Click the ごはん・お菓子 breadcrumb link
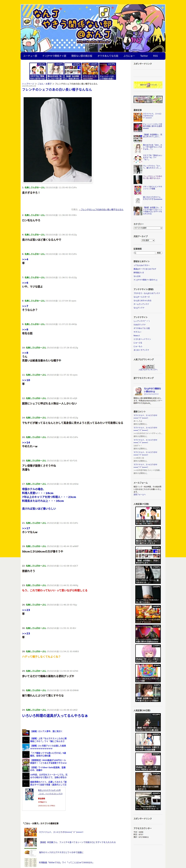Image resolution: width=186 pixels, height=868 pixels. tap(45, 84)
